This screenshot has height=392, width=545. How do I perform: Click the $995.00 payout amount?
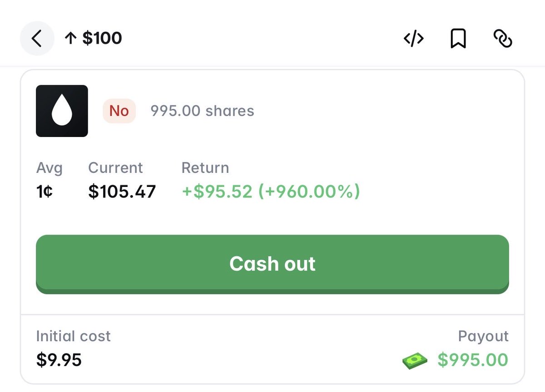473,360
